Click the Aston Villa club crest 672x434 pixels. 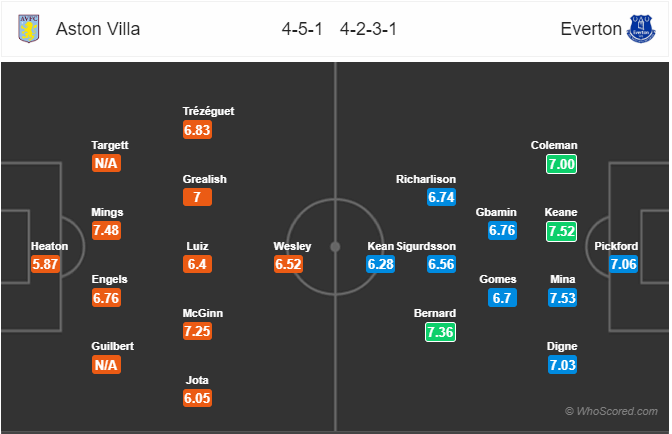29,29
